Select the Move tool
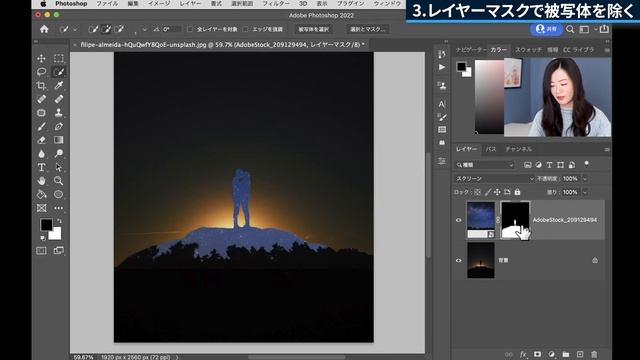640x360 pixels. point(41,58)
